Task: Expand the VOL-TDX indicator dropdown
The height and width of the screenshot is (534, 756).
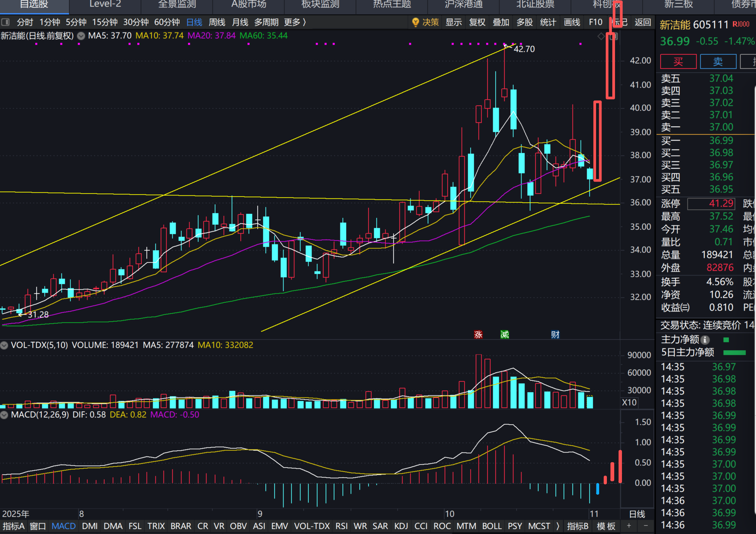Action: click(4, 345)
